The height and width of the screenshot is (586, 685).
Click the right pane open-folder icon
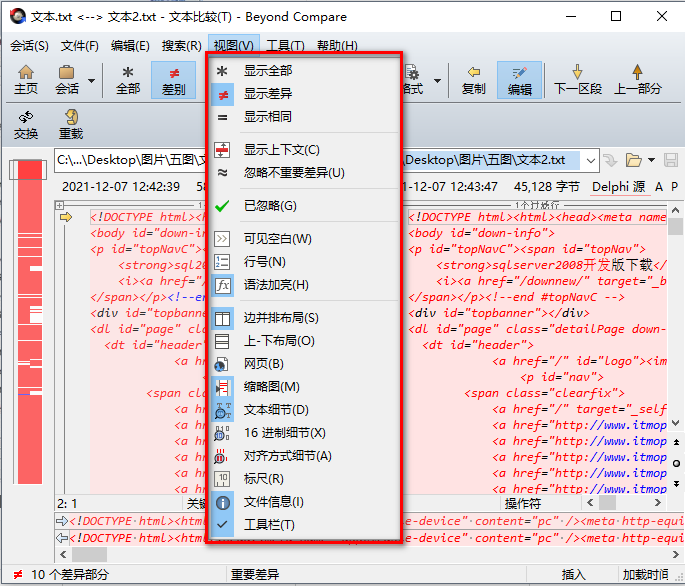(x=633, y=160)
